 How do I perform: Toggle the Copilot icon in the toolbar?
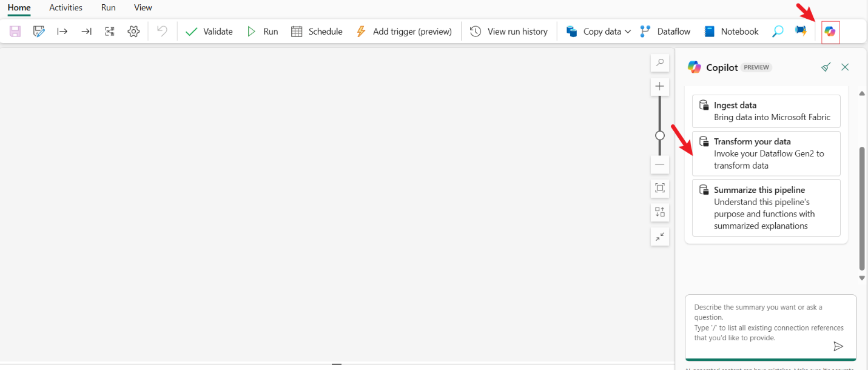(830, 32)
